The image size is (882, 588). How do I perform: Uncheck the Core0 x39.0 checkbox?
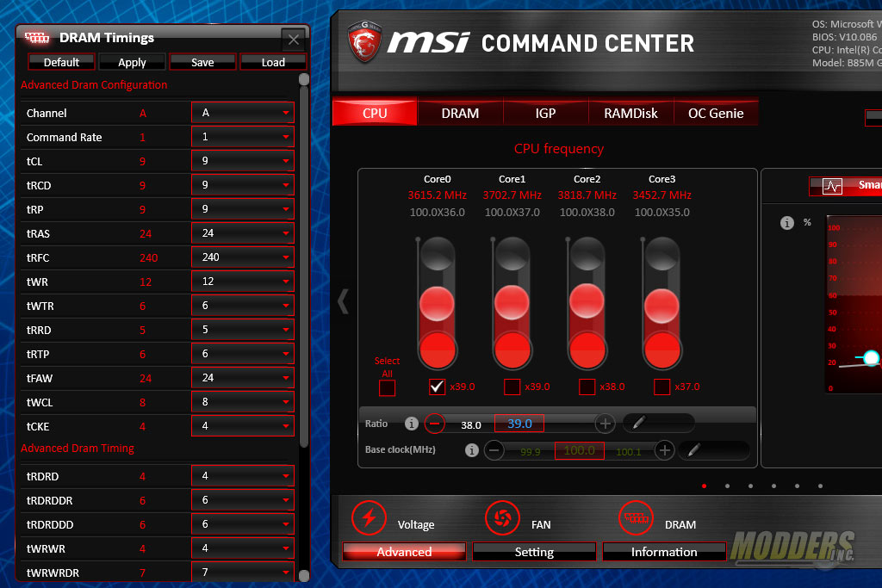[437, 387]
